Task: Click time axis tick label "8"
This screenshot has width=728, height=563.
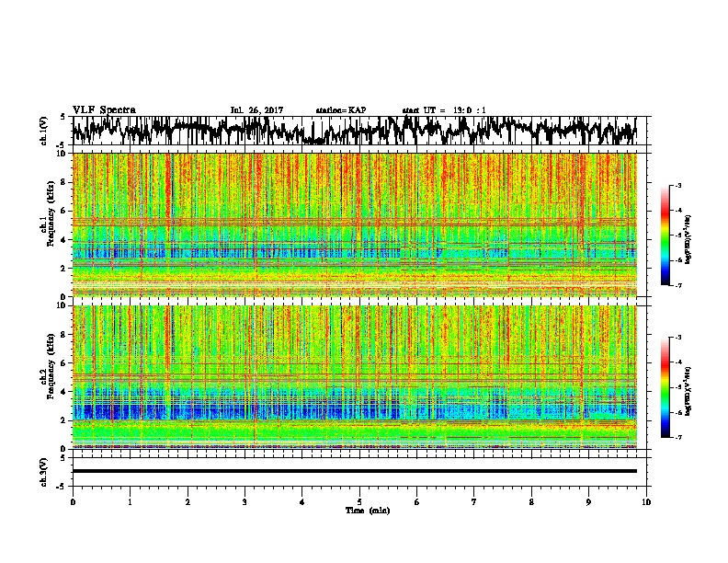Action: 531,502
